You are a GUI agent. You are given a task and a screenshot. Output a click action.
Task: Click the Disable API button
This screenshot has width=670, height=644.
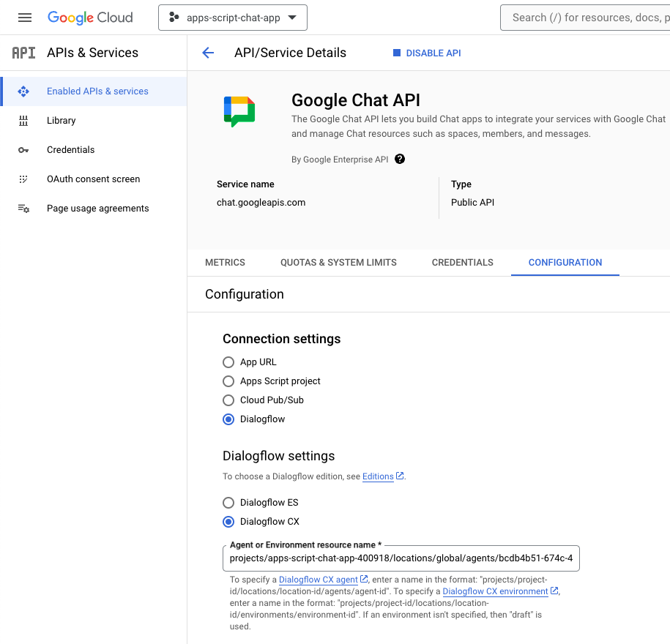427,53
